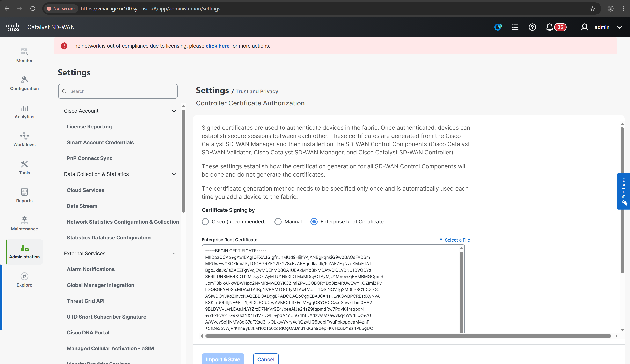630x364 pixels.
Task: Open Managed Cellular Activation - eSIM
Action: tap(110, 349)
